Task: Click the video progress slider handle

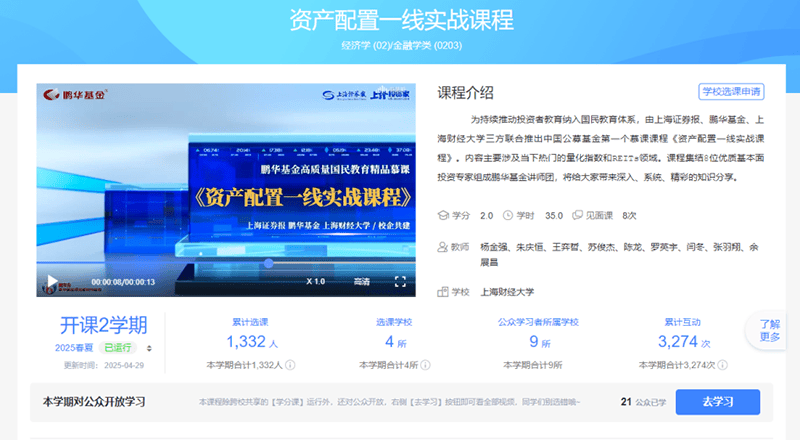Action: pos(268,263)
